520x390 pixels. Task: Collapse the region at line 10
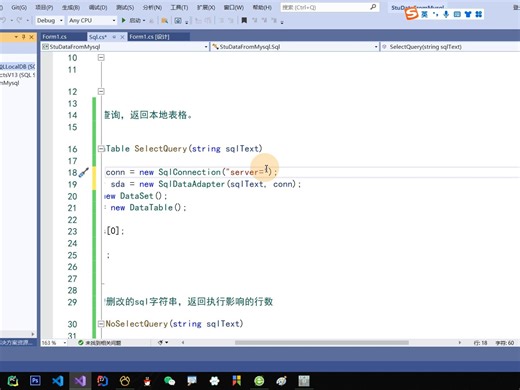tap(101, 58)
